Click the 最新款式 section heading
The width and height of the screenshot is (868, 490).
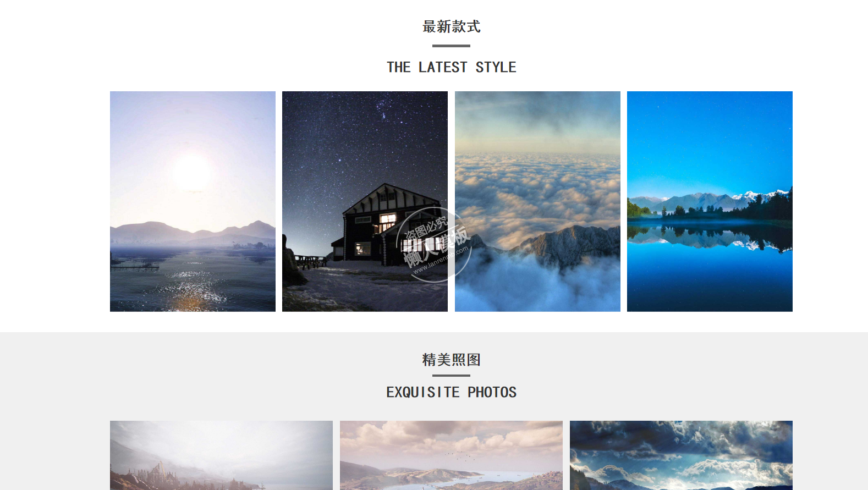451,26
